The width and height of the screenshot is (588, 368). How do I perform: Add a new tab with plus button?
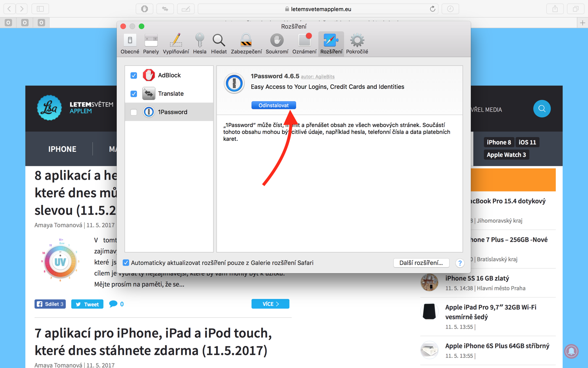[x=583, y=23]
